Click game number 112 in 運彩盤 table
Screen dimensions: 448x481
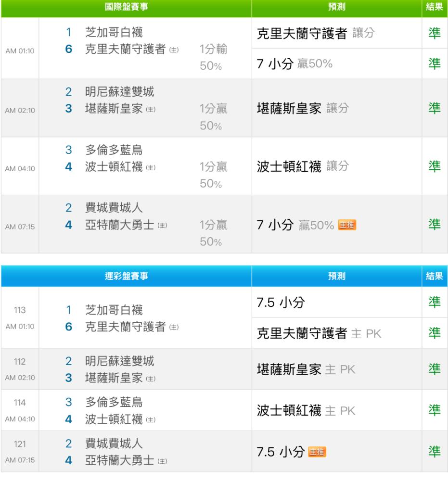point(20,362)
